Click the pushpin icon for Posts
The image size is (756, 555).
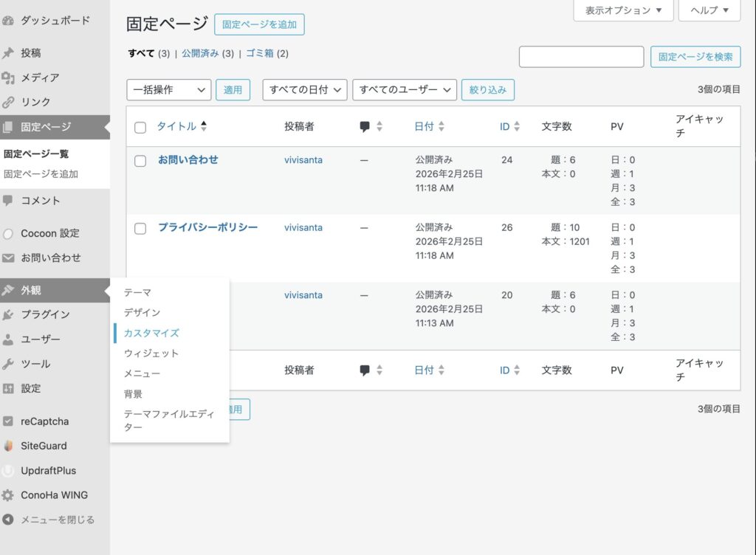point(9,53)
